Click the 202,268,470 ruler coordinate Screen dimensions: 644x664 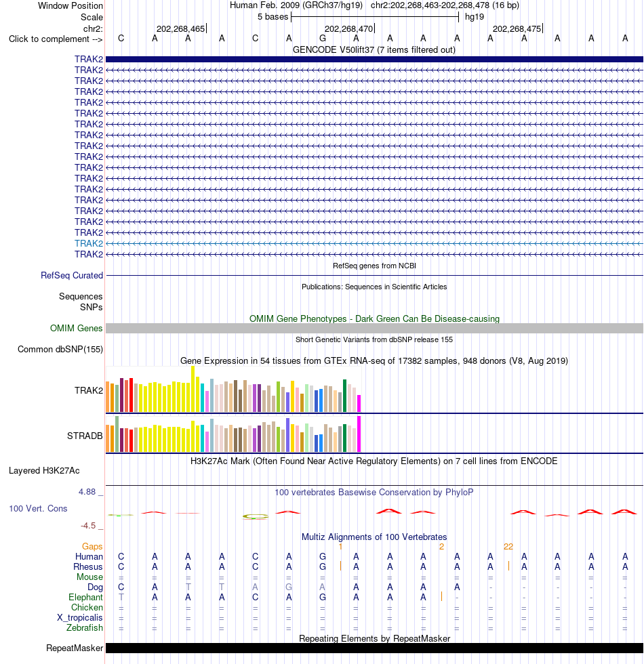tap(348, 28)
